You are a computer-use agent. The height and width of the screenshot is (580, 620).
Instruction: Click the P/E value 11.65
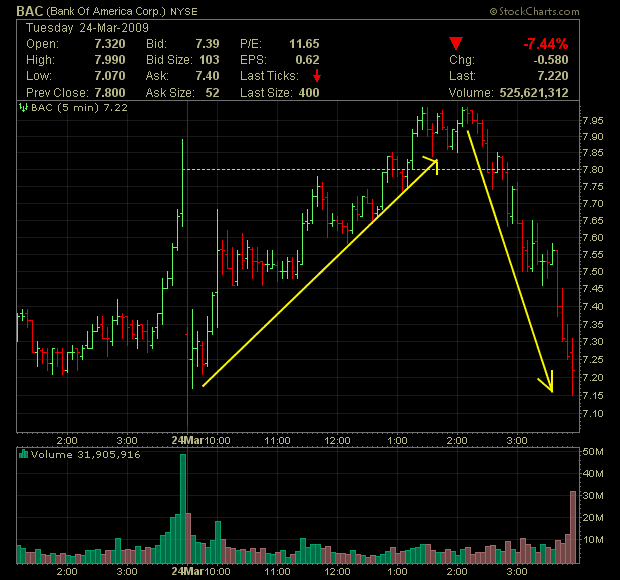click(x=304, y=43)
